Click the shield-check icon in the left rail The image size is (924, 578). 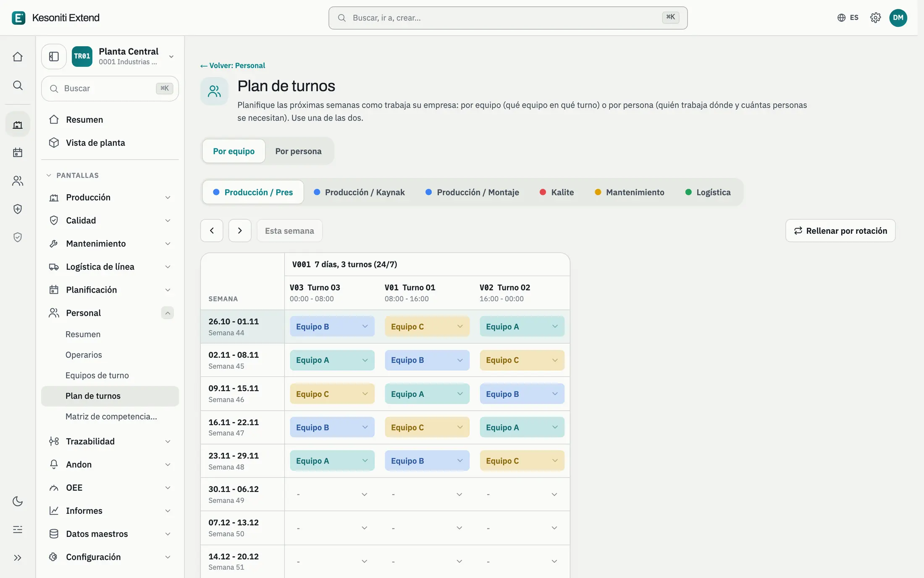(x=18, y=238)
